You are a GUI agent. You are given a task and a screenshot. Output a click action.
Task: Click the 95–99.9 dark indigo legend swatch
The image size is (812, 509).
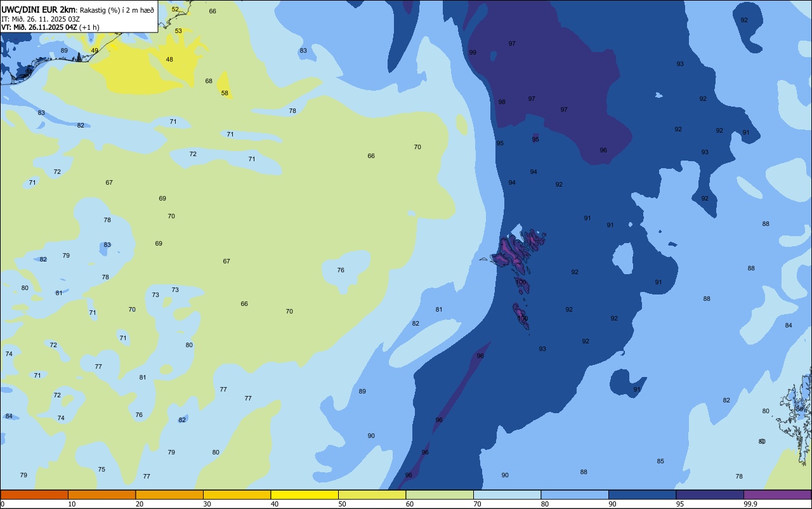[710, 494]
